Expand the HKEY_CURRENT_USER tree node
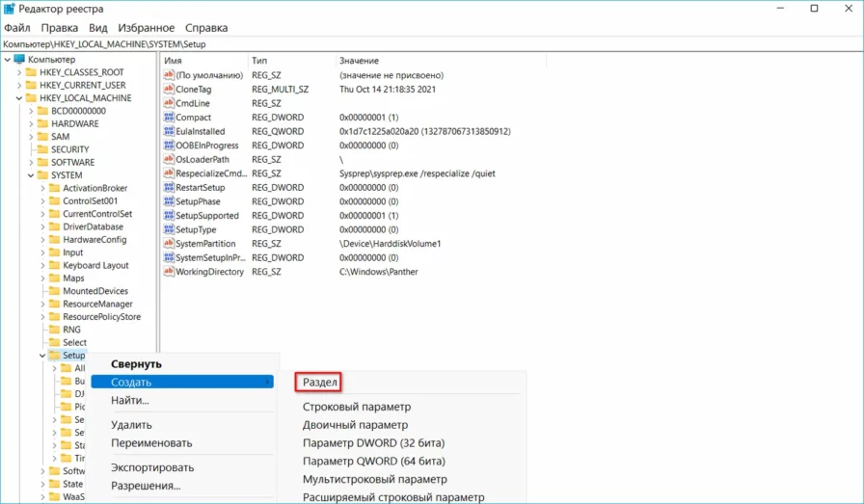This screenshot has height=504, width=864. 18,85
